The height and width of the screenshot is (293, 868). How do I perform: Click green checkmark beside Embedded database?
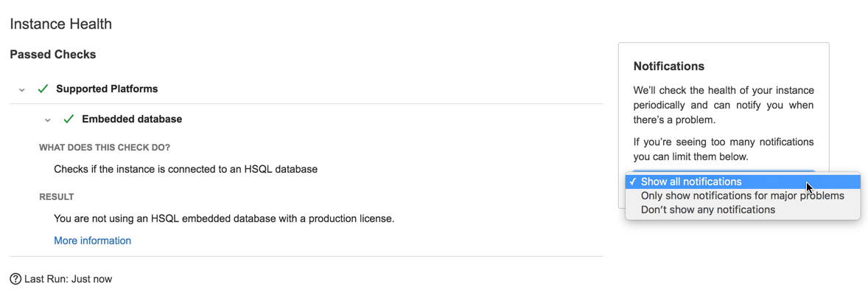point(69,119)
